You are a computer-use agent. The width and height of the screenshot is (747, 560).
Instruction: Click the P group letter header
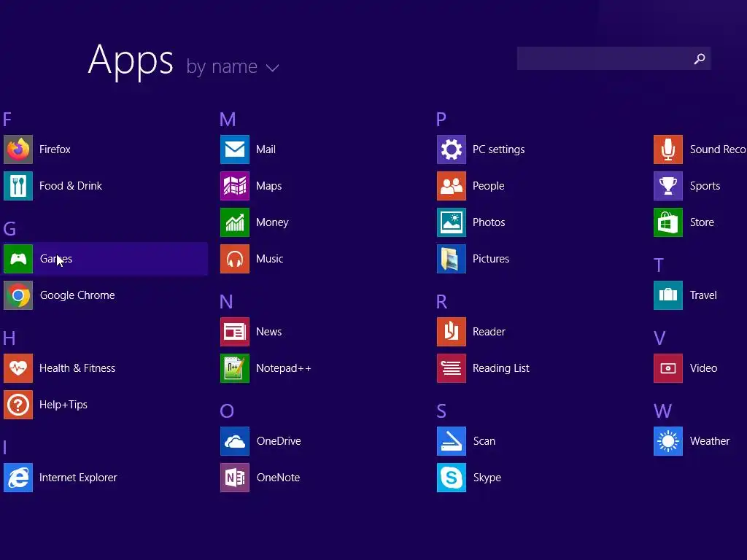point(441,119)
